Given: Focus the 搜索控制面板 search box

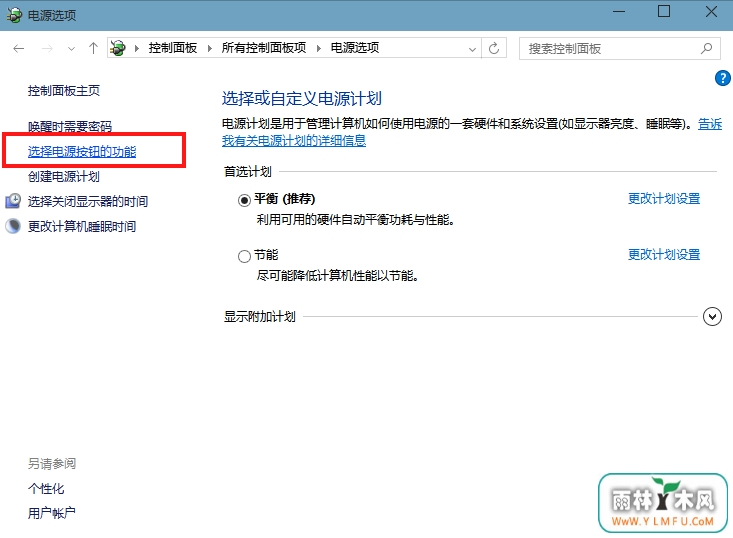Looking at the screenshot, I should (619, 49).
